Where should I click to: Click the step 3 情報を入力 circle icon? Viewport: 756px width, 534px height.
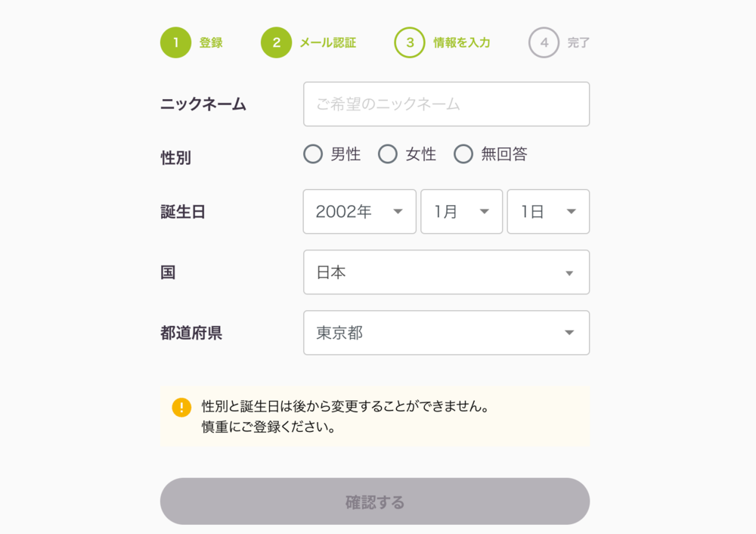pos(410,42)
